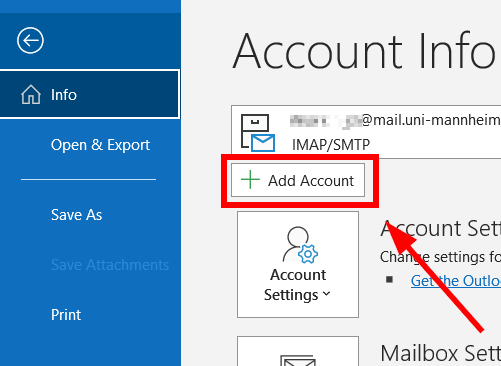Click the IMAP/SMTP label text
This screenshot has width=501, height=366.
(x=331, y=145)
